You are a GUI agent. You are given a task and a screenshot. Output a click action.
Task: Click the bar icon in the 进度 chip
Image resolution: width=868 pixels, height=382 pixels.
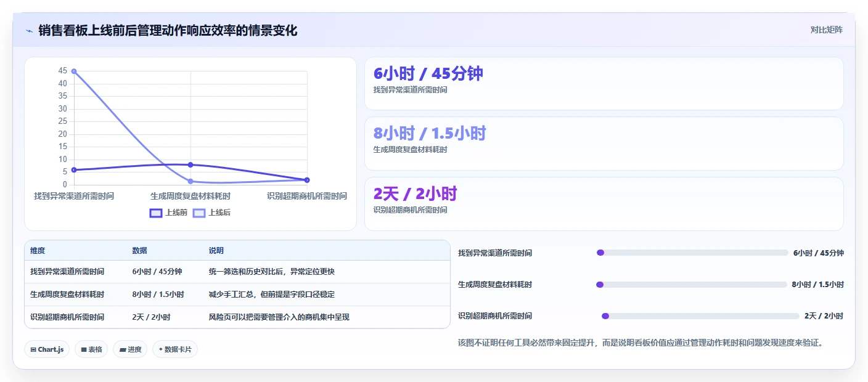(x=123, y=349)
